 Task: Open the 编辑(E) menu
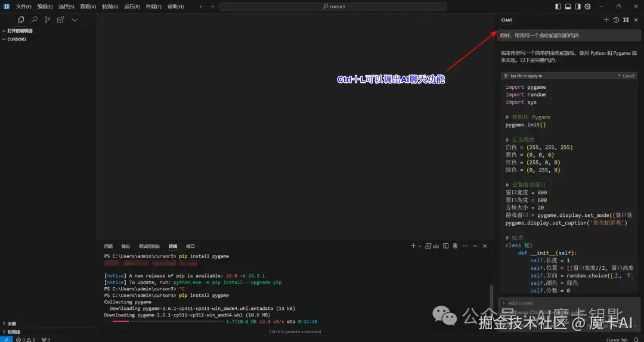click(45, 7)
